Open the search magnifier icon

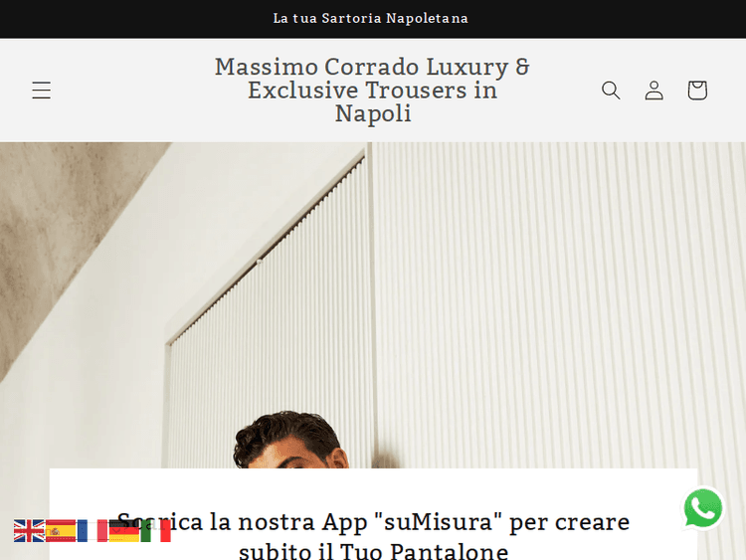tap(611, 90)
